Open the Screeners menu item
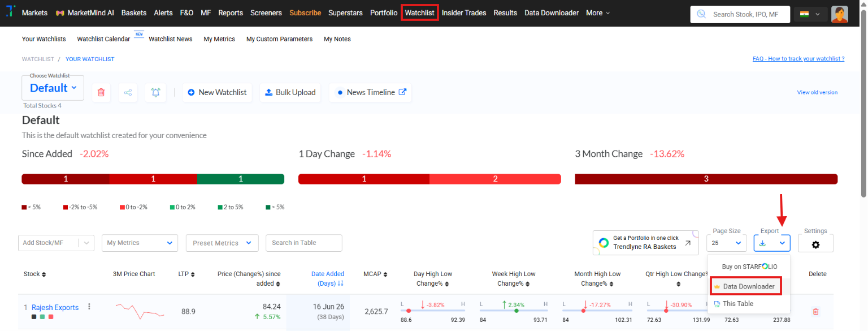 (x=266, y=12)
